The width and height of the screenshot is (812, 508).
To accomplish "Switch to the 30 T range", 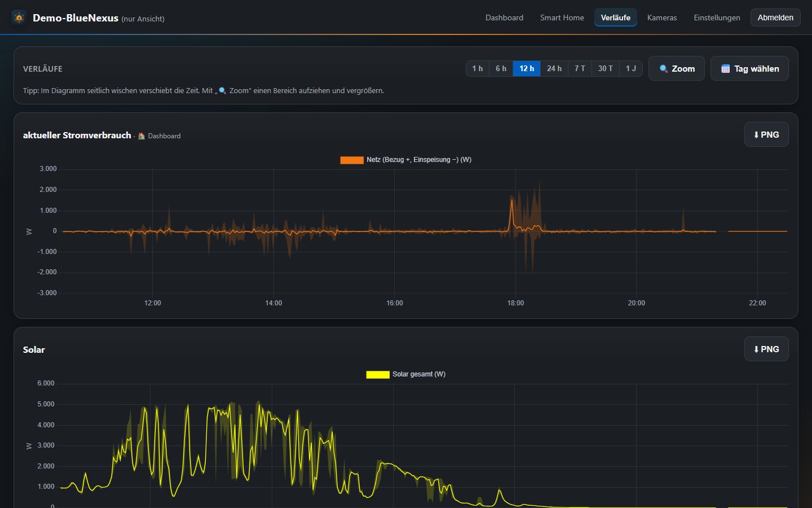I will (x=606, y=69).
